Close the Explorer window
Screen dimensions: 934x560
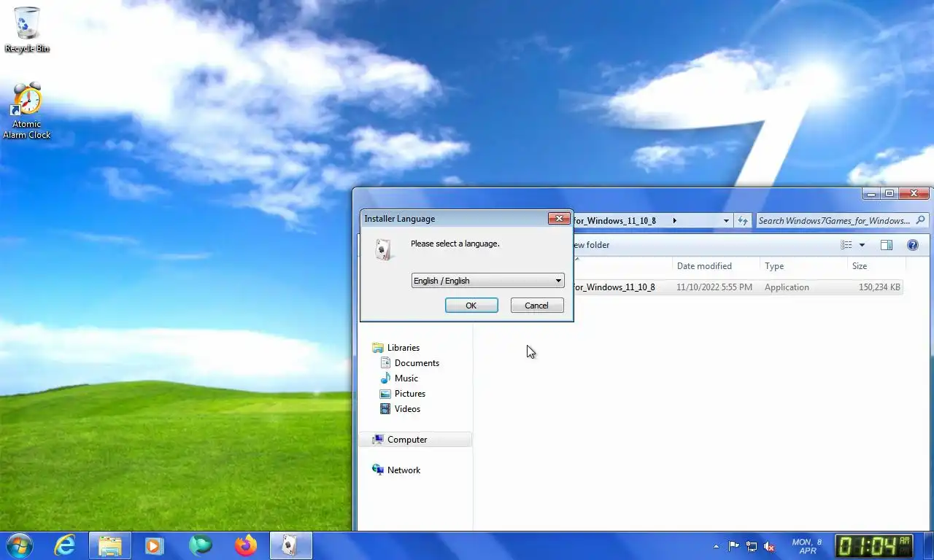(914, 193)
